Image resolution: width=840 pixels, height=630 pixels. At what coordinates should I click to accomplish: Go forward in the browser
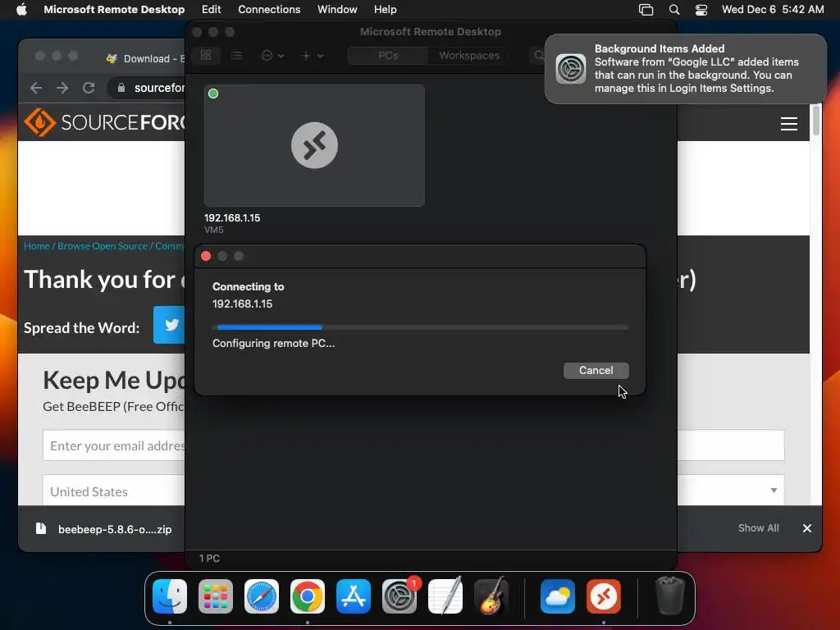click(62, 87)
